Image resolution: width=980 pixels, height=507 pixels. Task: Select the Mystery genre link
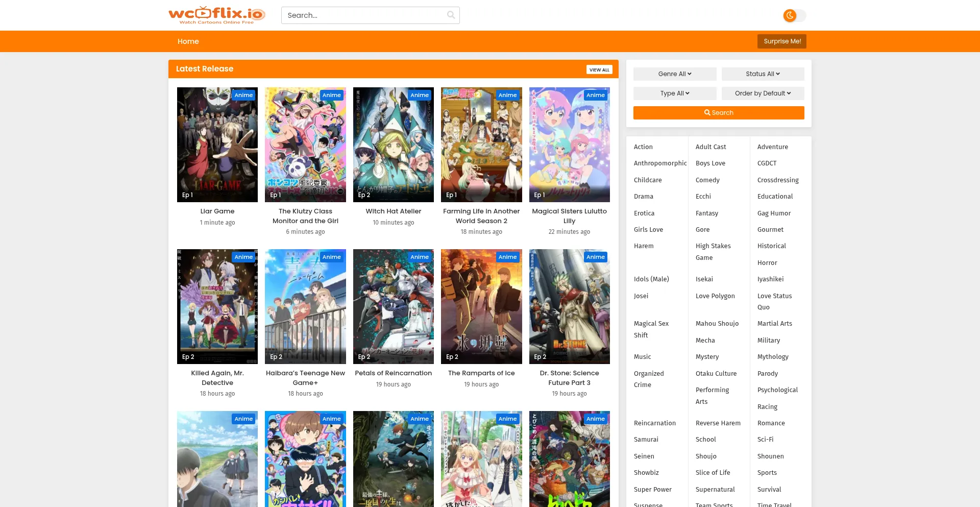707,357
